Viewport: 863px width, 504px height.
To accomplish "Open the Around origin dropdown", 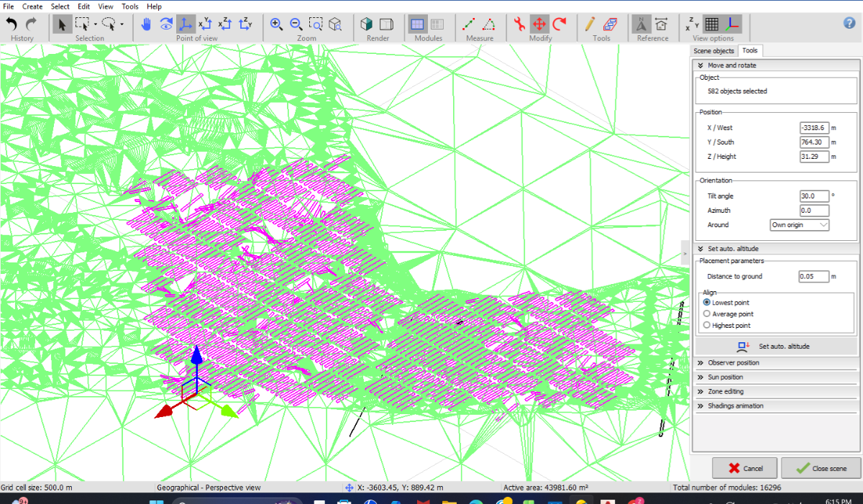I will coord(800,225).
